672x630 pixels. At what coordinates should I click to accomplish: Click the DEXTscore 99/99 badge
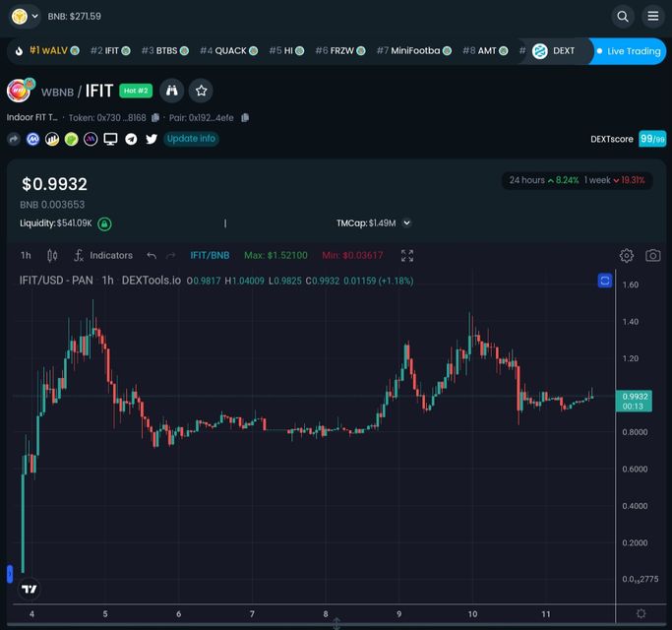click(652, 139)
